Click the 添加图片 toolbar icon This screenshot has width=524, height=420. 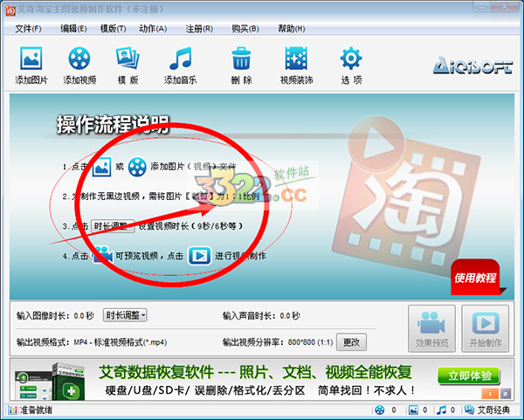point(31,59)
